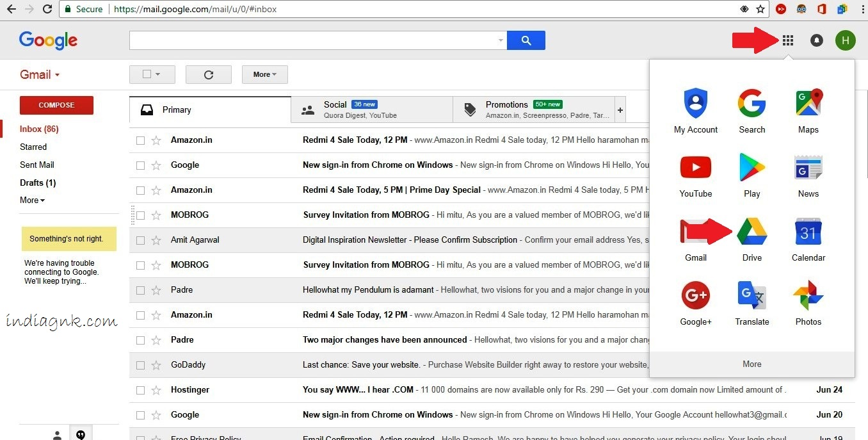
Task: Click the COMPOSE button
Action: tap(56, 105)
